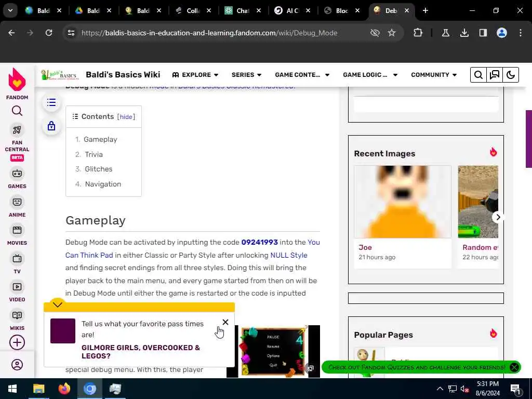Screen dimensions: 532x399
Task: Jump to Trivia in Contents
Action: pyautogui.click(x=94, y=154)
